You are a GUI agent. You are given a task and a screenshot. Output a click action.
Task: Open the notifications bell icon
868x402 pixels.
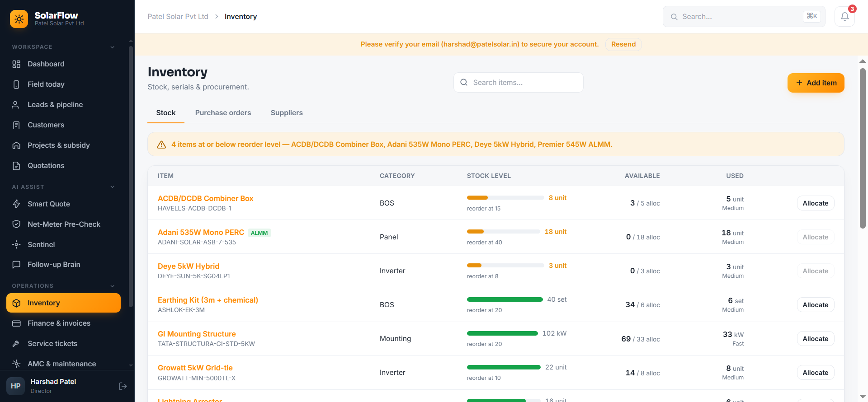[844, 17]
